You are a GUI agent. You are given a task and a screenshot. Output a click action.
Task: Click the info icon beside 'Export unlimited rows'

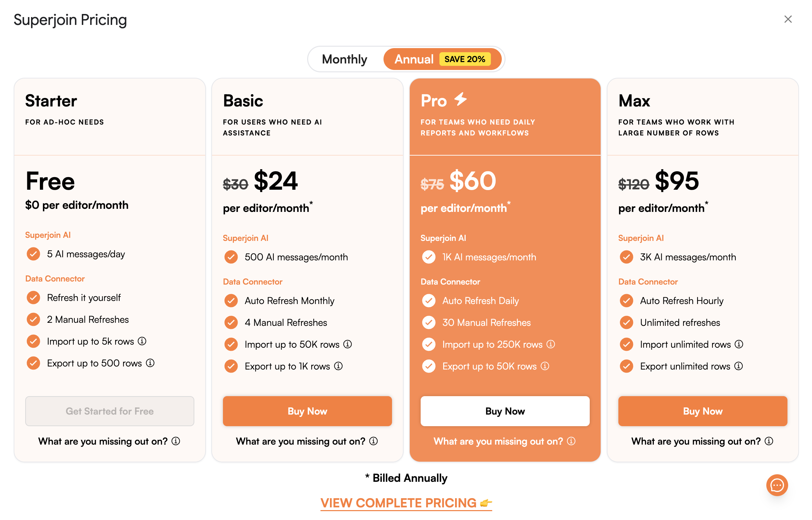tap(738, 366)
